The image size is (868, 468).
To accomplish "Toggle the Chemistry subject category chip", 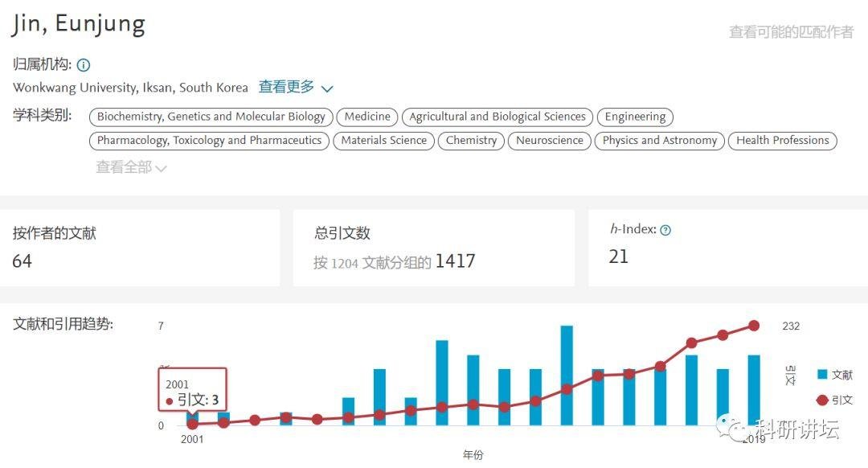I will 471,141.
